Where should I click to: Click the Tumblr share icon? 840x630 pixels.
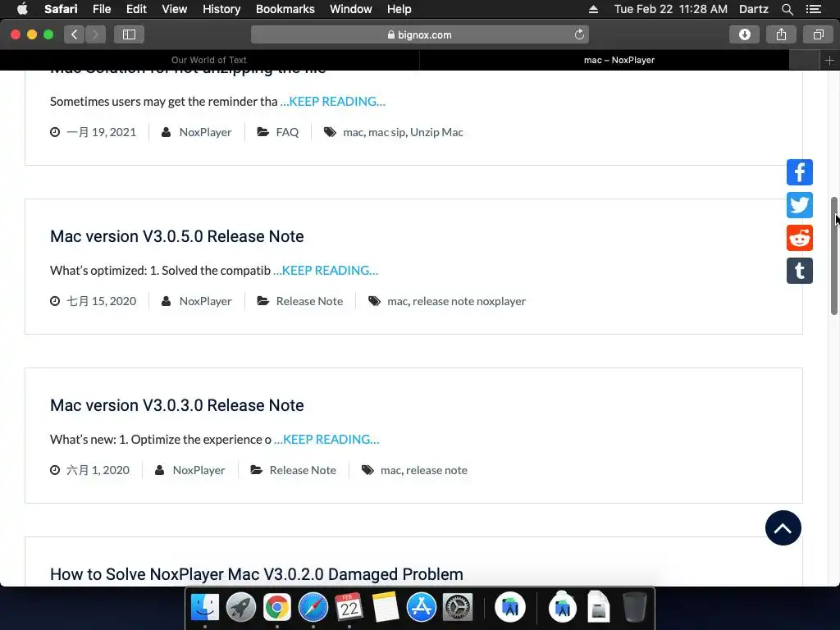(x=799, y=271)
